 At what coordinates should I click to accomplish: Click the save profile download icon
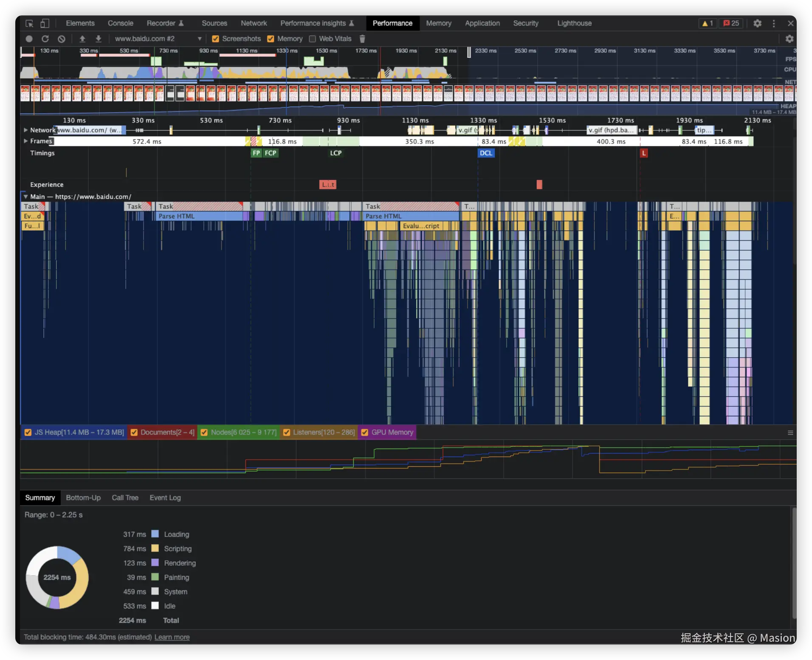pyautogui.click(x=99, y=39)
